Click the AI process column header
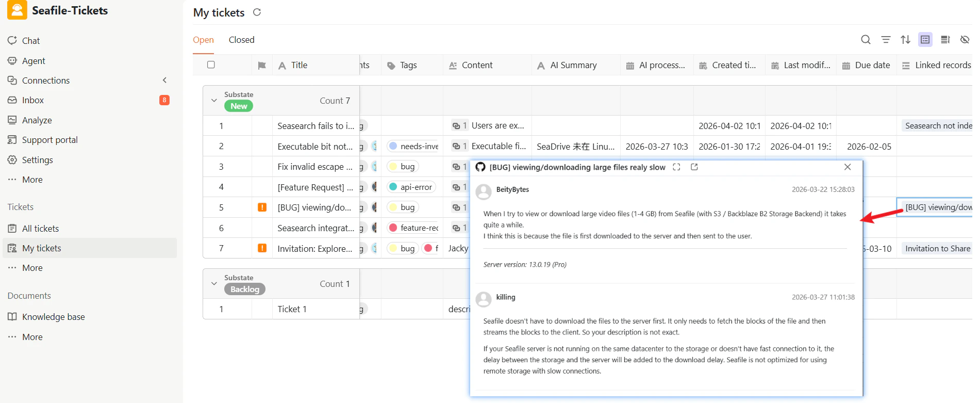This screenshot has width=980, height=403. point(657,65)
